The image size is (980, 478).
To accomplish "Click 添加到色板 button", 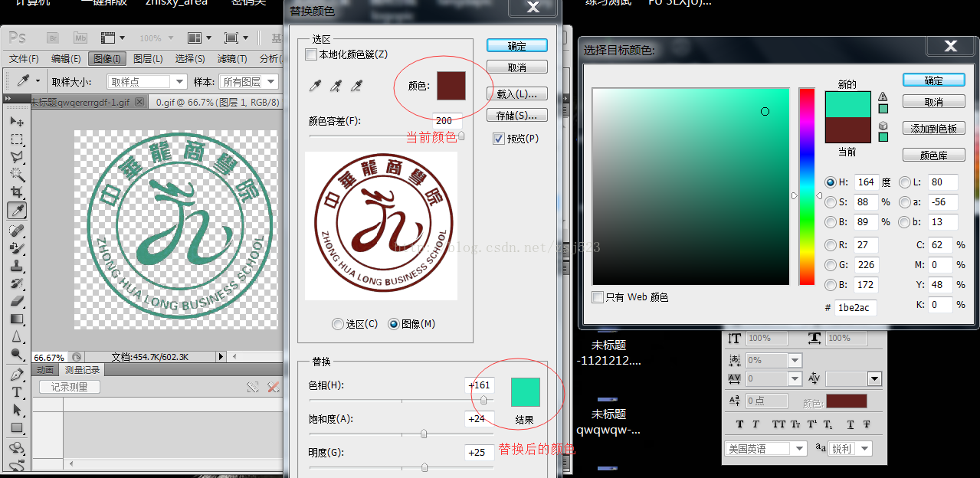I will click(x=934, y=129).
